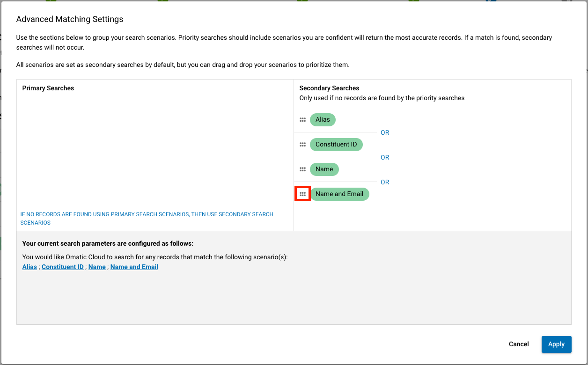This screenshot has width=588, height=365.
Task: Open the Constituent ID search parameters link
Action: tap(63, 267)
